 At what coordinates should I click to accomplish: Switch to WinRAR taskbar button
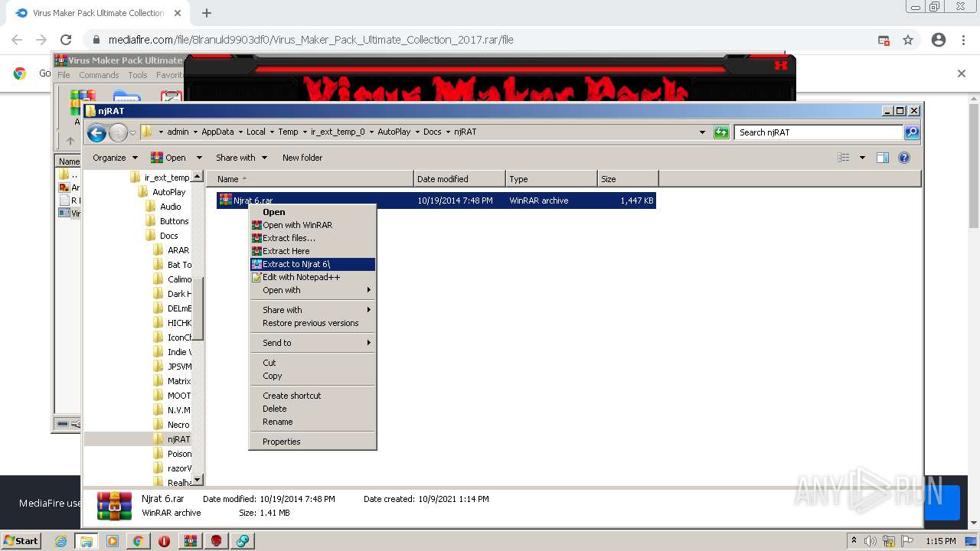[x=190, y=541]
